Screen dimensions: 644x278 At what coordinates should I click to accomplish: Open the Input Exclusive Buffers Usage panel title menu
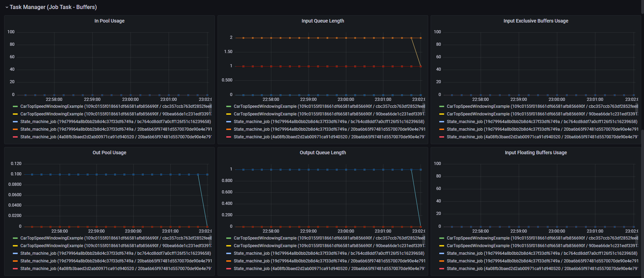point(536,21)
